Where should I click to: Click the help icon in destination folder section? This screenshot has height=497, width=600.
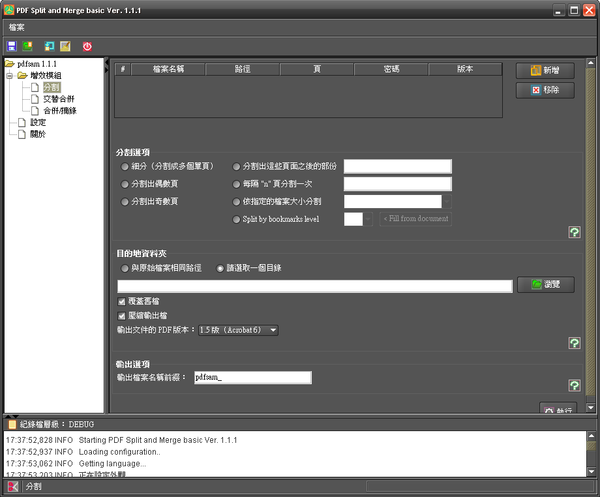pyautogui.click(x=574, y=343)
